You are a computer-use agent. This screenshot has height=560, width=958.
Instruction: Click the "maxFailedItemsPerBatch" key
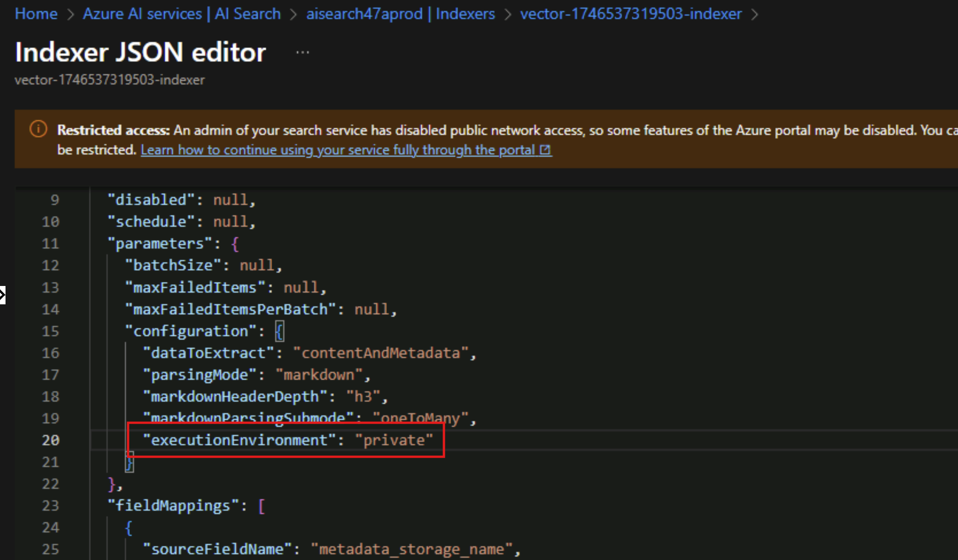click(230, 309)
